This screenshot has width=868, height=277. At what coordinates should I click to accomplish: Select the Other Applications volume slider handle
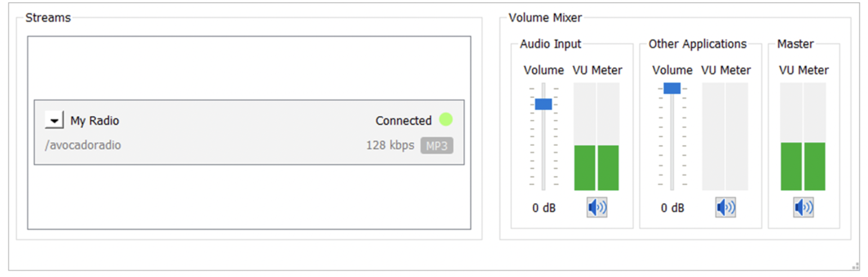[672, 88]
